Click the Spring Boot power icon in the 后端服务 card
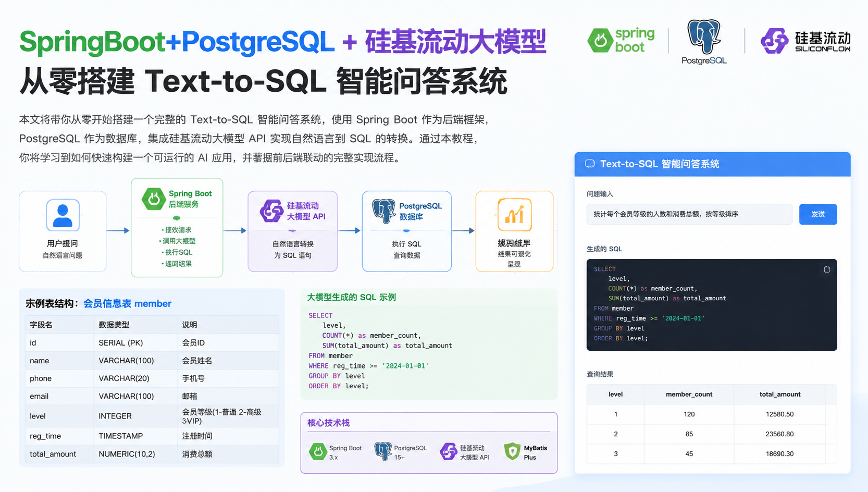This screenshot has width=868, height=492. [154, 199]
